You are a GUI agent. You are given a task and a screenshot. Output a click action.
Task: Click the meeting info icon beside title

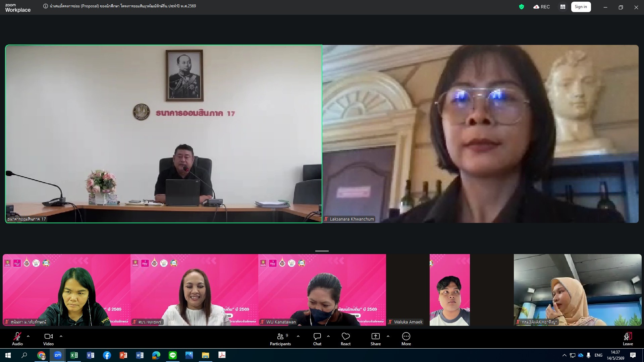[46, 6]
